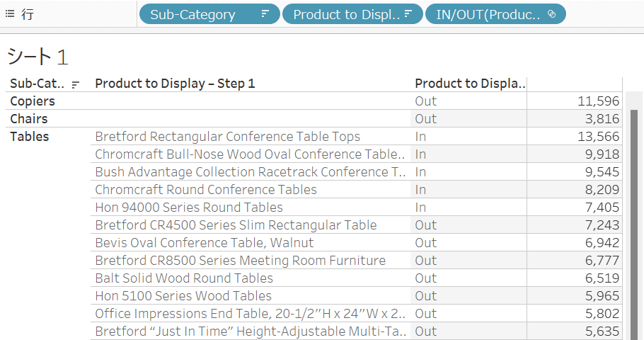The image size is (644, 340).
Task: Select the Tables sub-category label
Action: 29,137
